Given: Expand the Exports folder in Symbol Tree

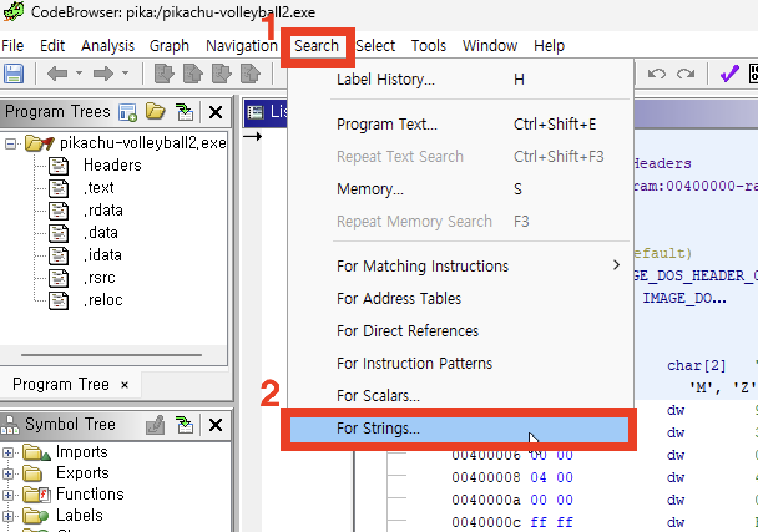Looking at the screenshot, I should click(7, 474).
